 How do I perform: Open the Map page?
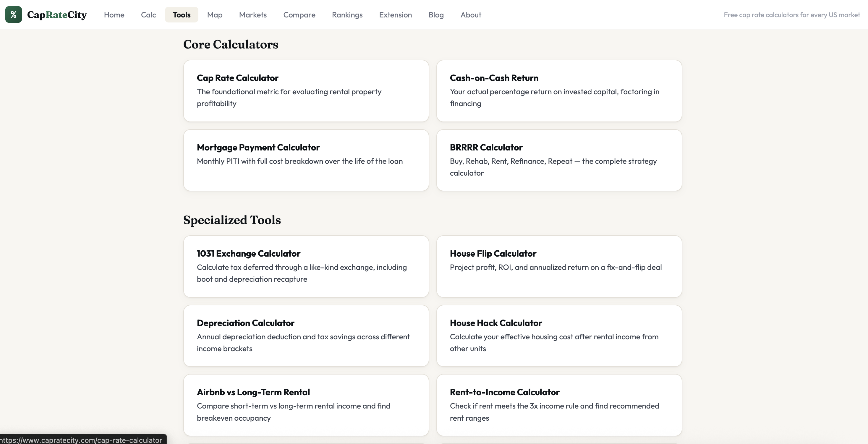pos(215,15)
